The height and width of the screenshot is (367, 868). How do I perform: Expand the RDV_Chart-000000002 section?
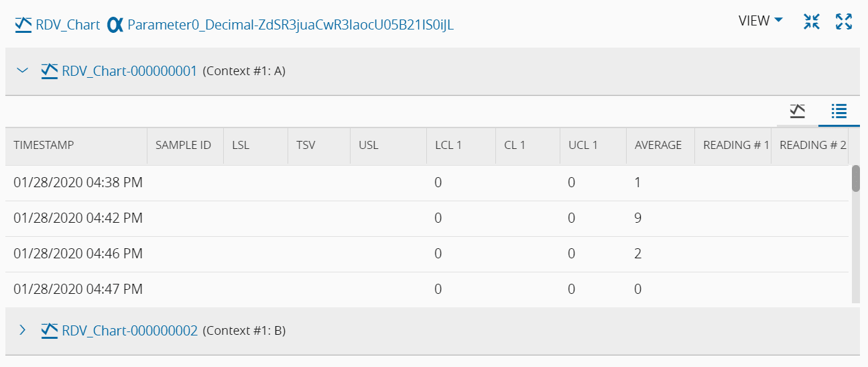(22, 330)
